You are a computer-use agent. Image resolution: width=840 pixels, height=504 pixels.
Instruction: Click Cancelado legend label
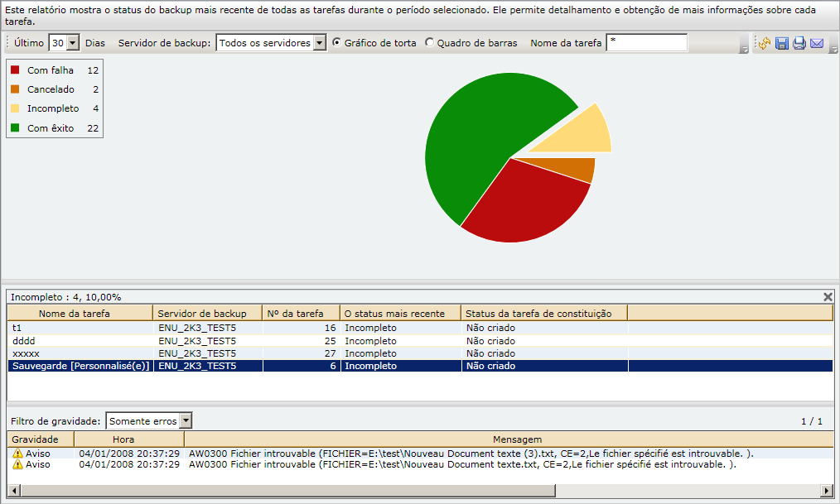(x=51, y=89)
